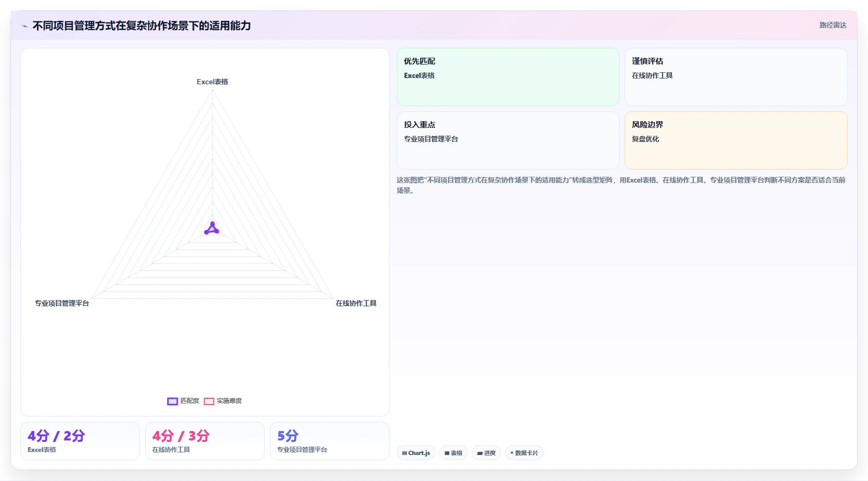868x481 pixels.
Task: Select the 4分 / 2分 Excel表格 stat card
Action: click(80, 441)
